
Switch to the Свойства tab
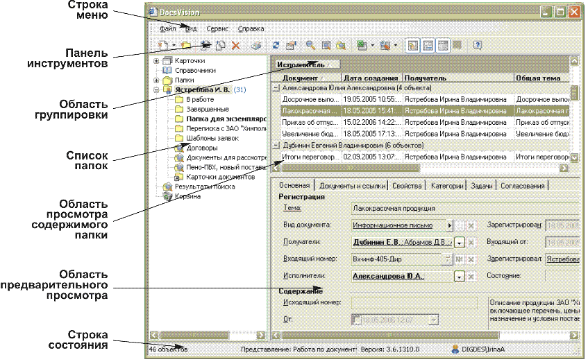[407, 186]
